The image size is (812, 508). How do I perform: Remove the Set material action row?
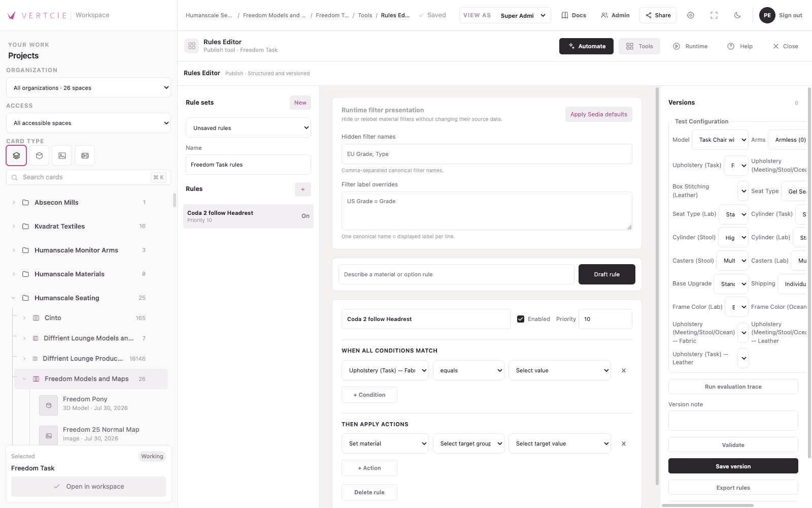624,443
